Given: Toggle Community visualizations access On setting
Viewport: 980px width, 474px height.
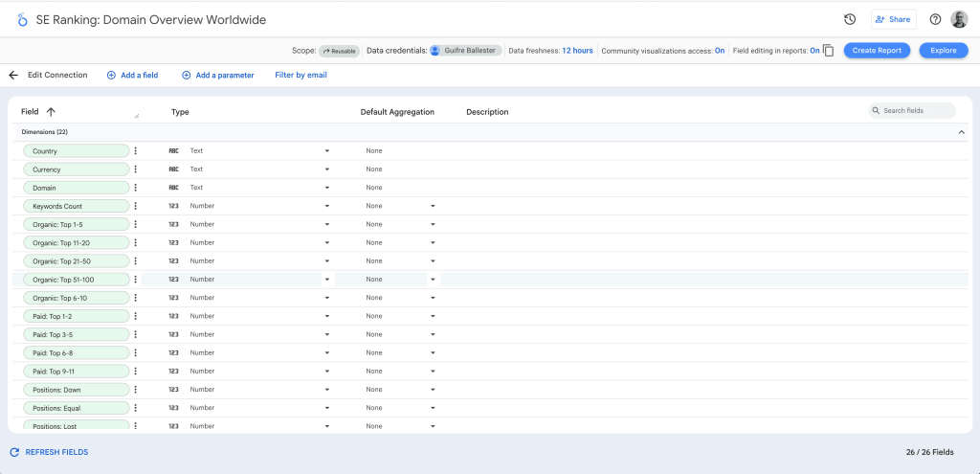Looking at the screenshot, I should 719,51.
